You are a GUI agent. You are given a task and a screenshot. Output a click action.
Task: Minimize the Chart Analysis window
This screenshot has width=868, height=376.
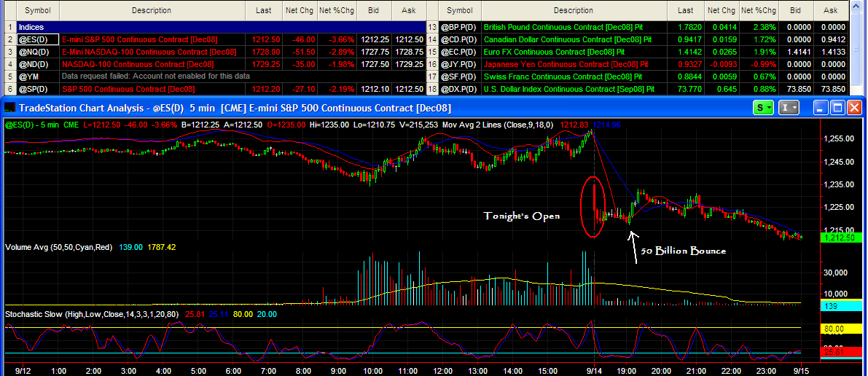(x=821, y=108)
